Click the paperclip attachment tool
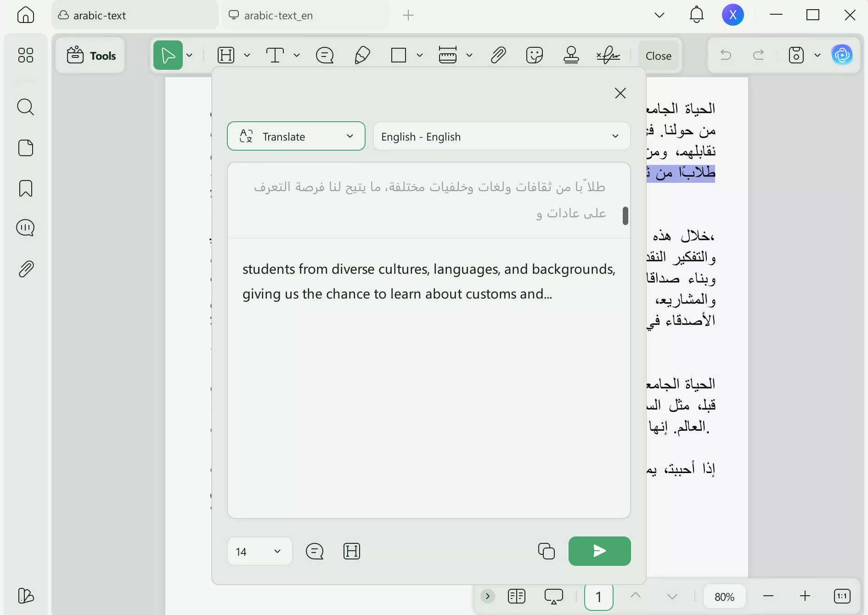Image resolution: width=868 pixels, height=615 pixels. 499,55
